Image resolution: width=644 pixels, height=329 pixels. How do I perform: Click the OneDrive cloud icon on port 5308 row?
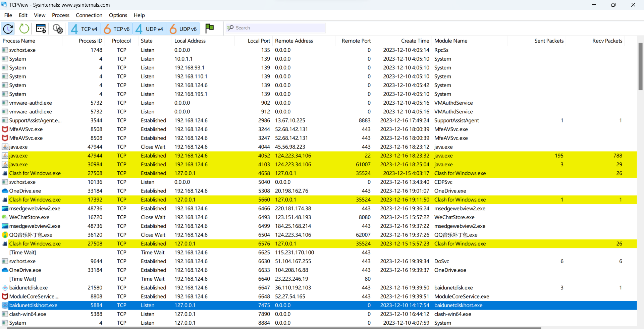pos(5,191)
